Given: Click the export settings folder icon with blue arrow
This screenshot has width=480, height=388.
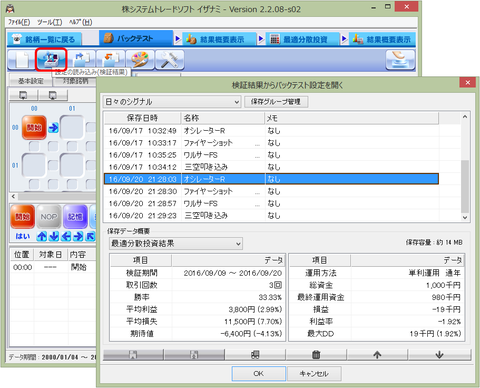Looking at the screenshot, I should (81, 60).
